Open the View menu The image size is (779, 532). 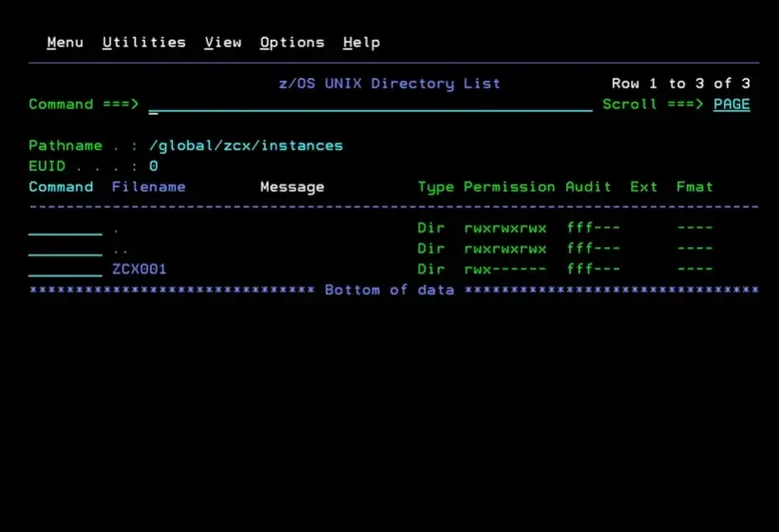pos(223,43)
